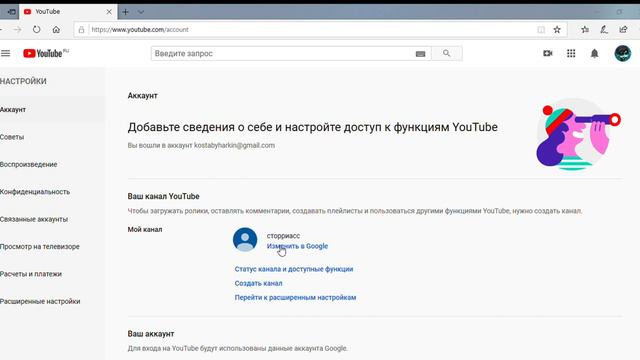Click the 'Ваш аккаунт' heading

pyautogui.click(x=151, y=334)
